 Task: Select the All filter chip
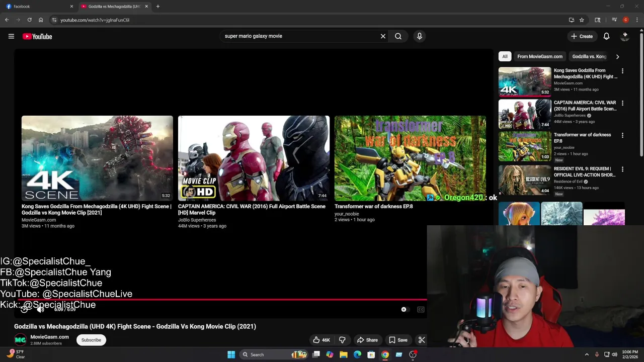tap(505, 56)
